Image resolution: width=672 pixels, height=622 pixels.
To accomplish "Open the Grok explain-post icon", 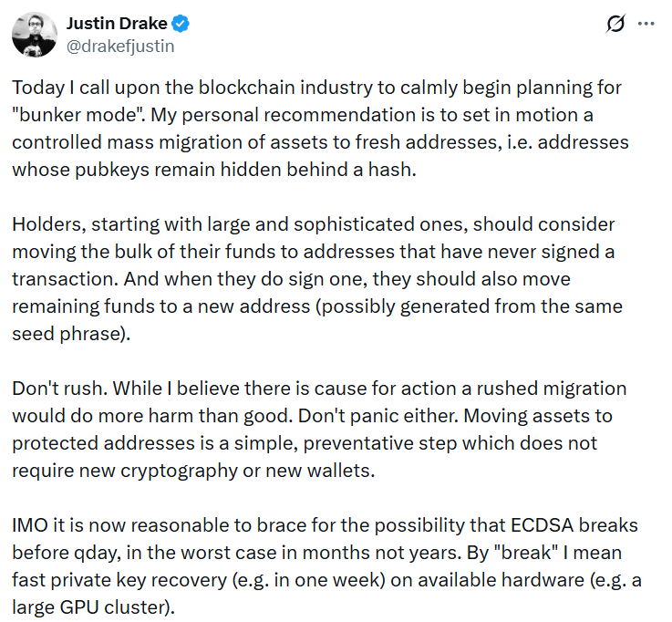I will (x=615, y=24).
